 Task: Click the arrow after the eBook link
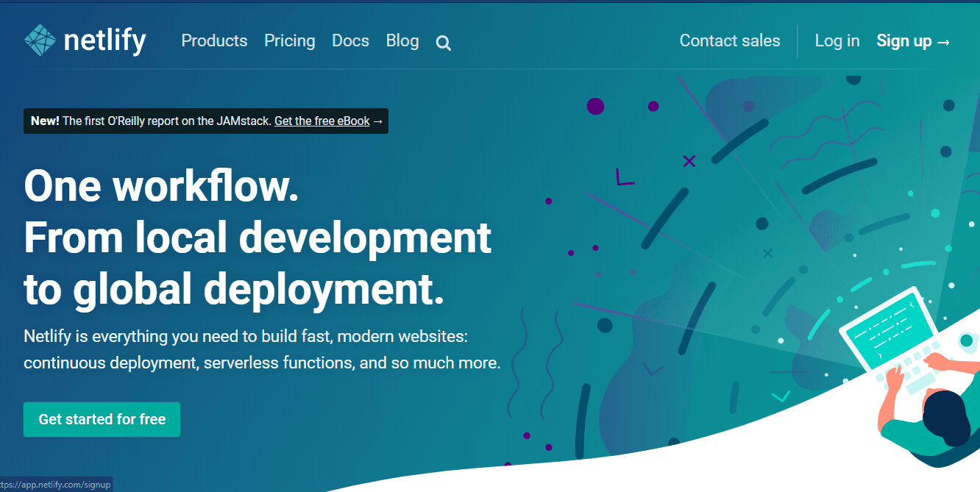tap(378, 121)
